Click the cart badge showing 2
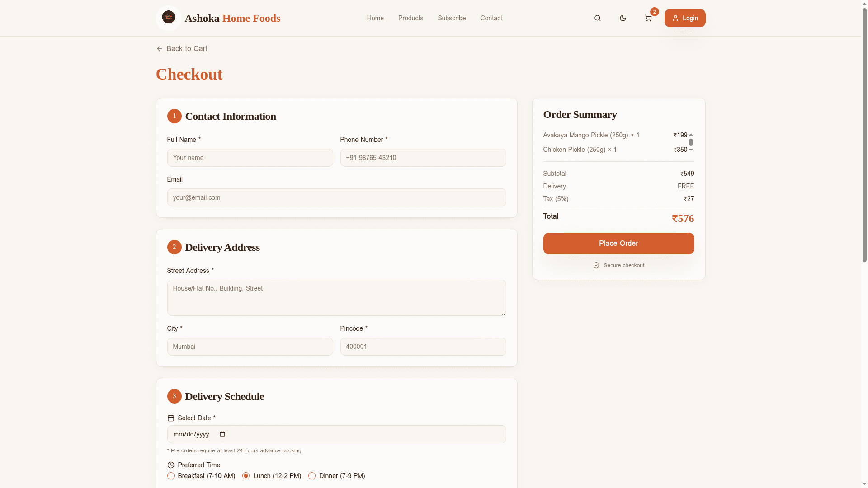The width and height of the screenshot is (868, 488). (x=654, y=12)
